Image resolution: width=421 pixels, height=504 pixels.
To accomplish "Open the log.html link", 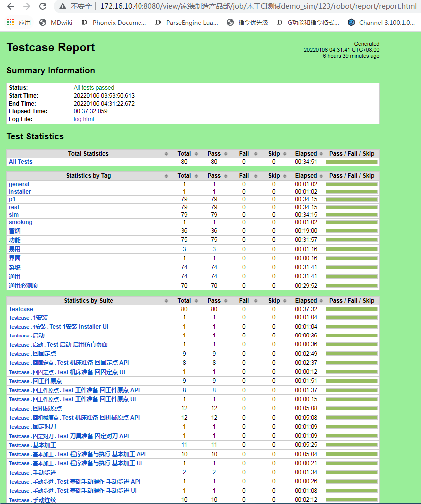I will pyautogui.click(x=84, y=119).
